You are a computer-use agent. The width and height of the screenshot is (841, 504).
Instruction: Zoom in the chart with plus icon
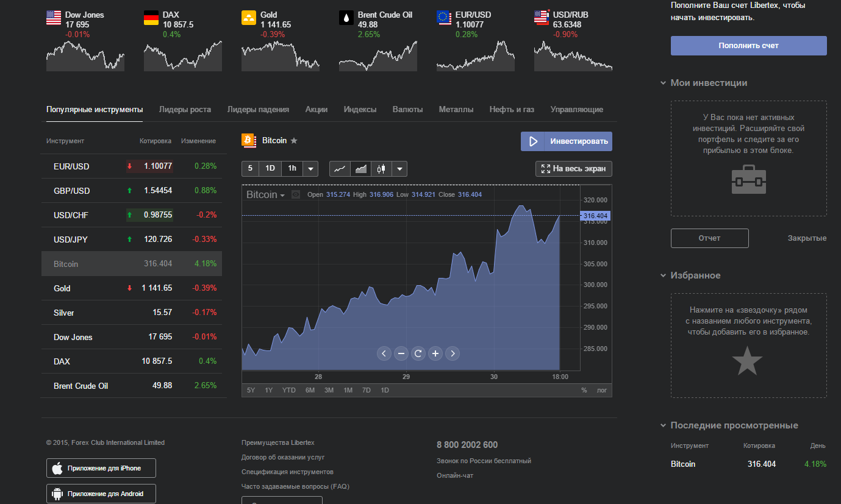[435, 353]
